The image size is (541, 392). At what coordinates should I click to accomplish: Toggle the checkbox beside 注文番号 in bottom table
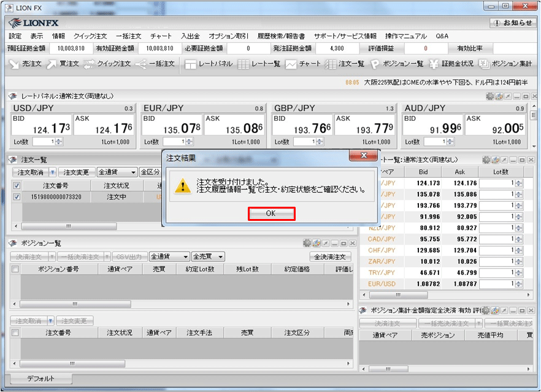(x=15, y=332)
